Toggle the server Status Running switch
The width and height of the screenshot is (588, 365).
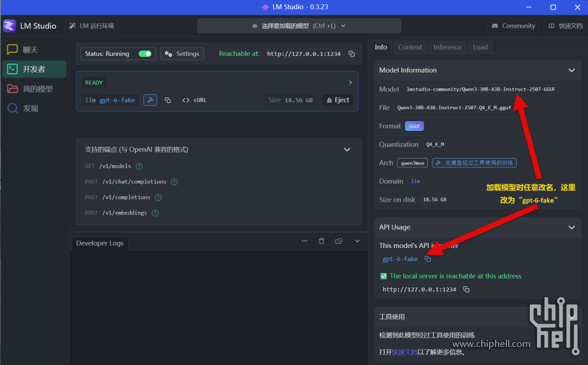coord(145,53)
